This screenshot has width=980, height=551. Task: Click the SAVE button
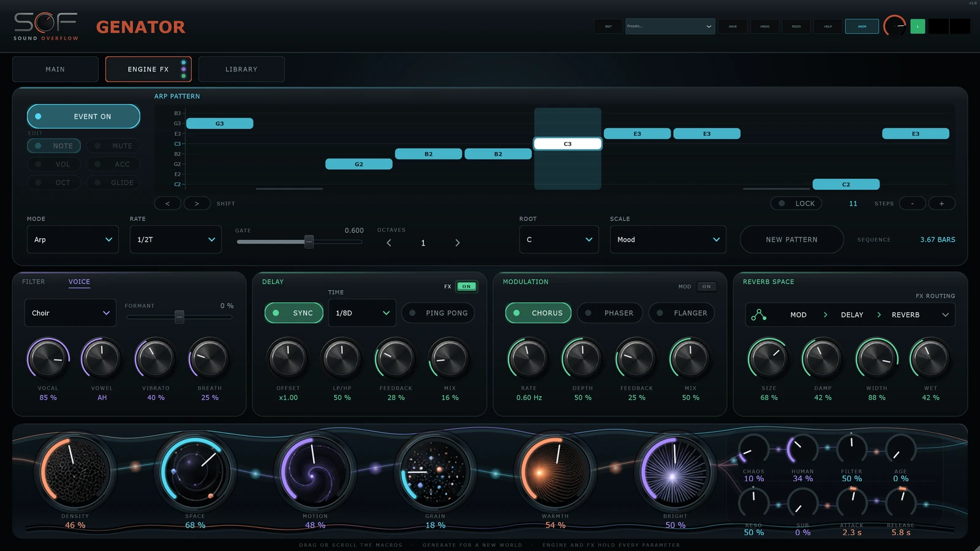pyautogui.click(x=733, y=26)
